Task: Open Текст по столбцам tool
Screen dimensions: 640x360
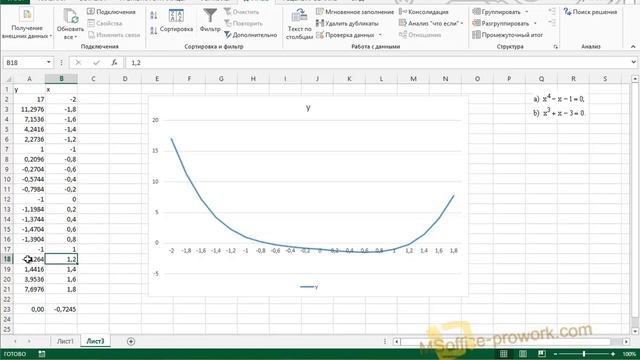Action: 299,24
